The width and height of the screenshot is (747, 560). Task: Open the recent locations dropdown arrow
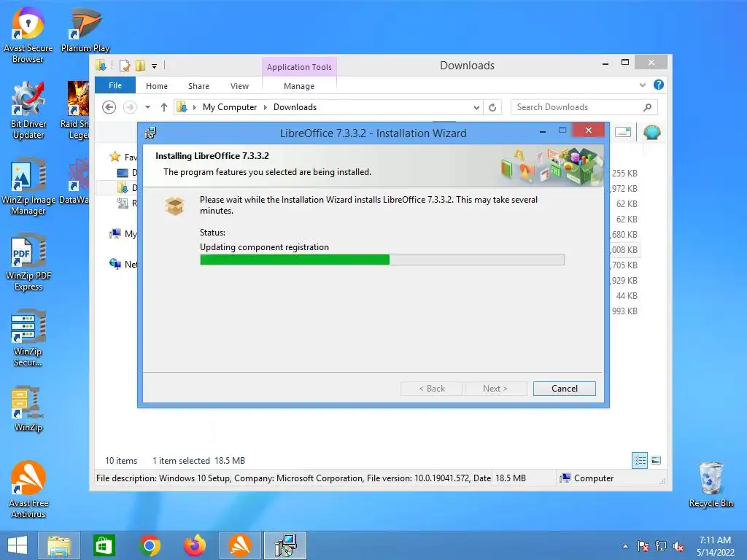click(x=147, y=107)
